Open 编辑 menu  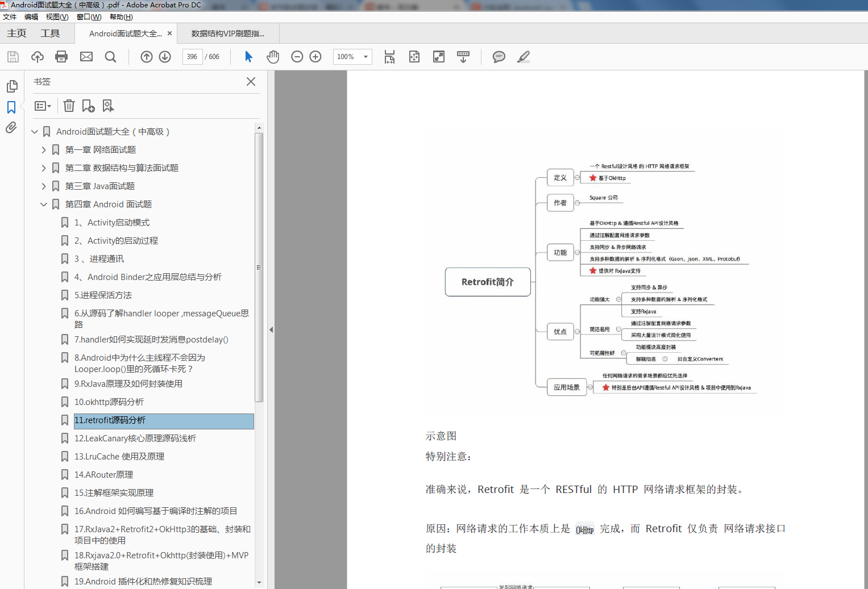point(31,17)
